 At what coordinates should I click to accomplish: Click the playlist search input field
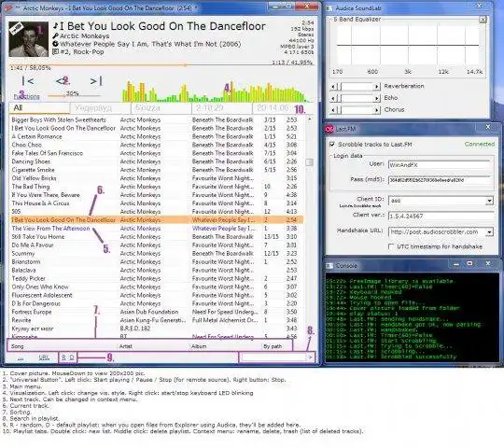[273, 357]
